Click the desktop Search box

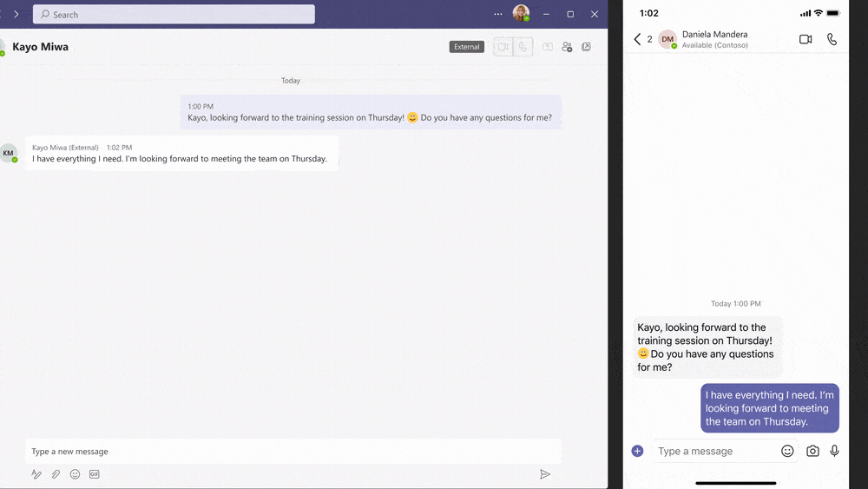point(174,14)
